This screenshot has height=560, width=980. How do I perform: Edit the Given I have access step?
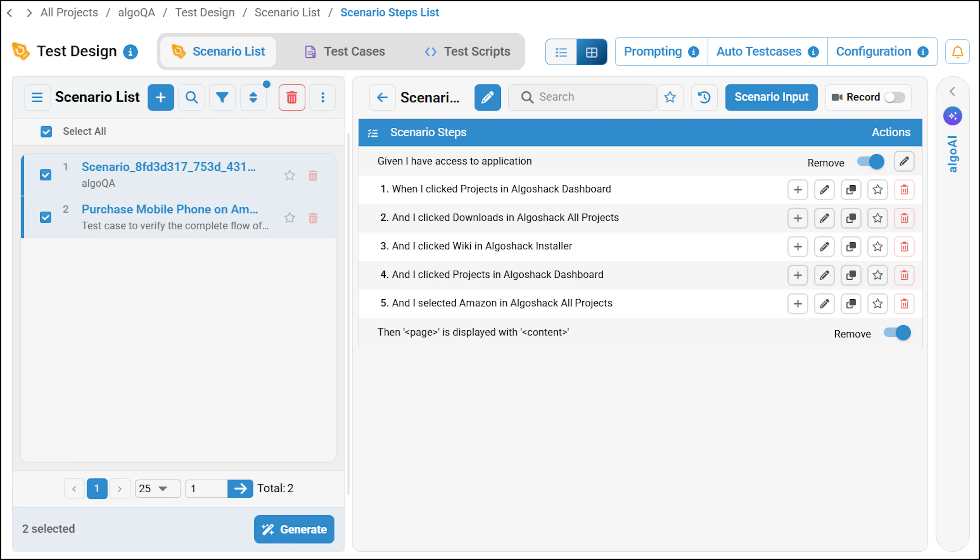click(904, 161)
